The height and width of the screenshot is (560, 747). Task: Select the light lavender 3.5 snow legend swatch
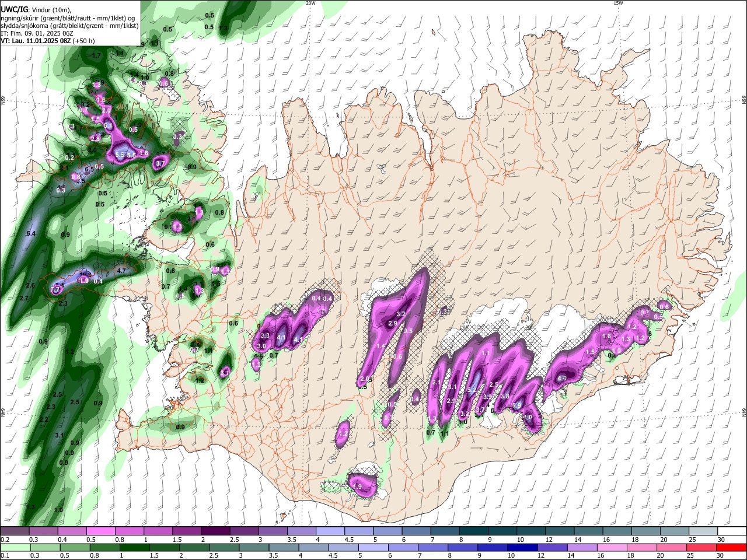301,531
